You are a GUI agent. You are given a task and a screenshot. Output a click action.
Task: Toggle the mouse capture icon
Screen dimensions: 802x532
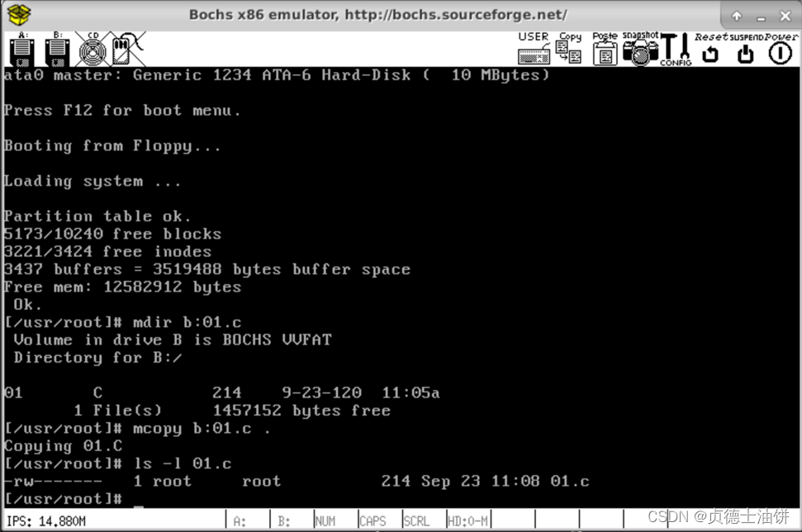[128, 50]
